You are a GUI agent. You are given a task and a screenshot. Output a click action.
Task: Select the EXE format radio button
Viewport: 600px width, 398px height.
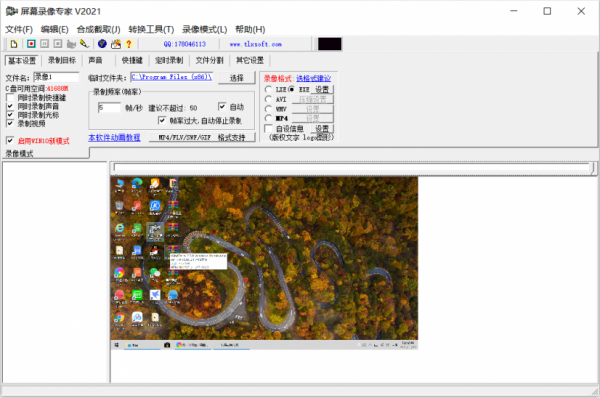coord(292,89)
